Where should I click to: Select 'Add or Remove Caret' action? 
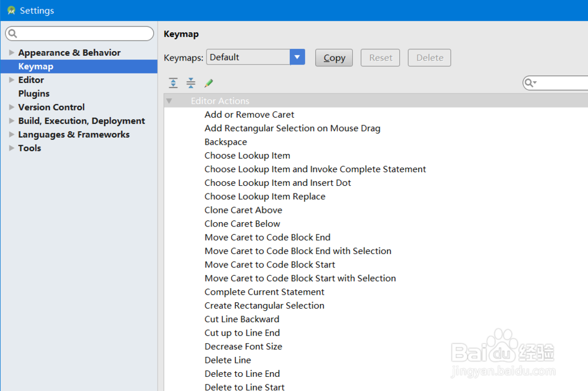click(249, 114)
